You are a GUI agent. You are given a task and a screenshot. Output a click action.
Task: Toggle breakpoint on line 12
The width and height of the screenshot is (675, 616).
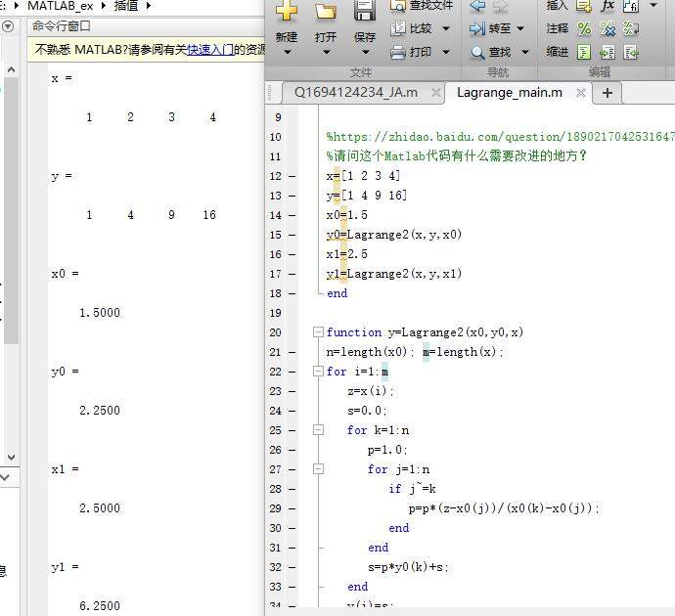coord(292,176)
